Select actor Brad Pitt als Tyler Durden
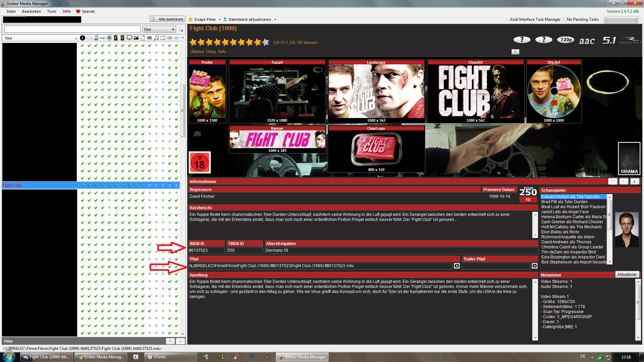The image size is (644, 362). click(x=564, y=202)
